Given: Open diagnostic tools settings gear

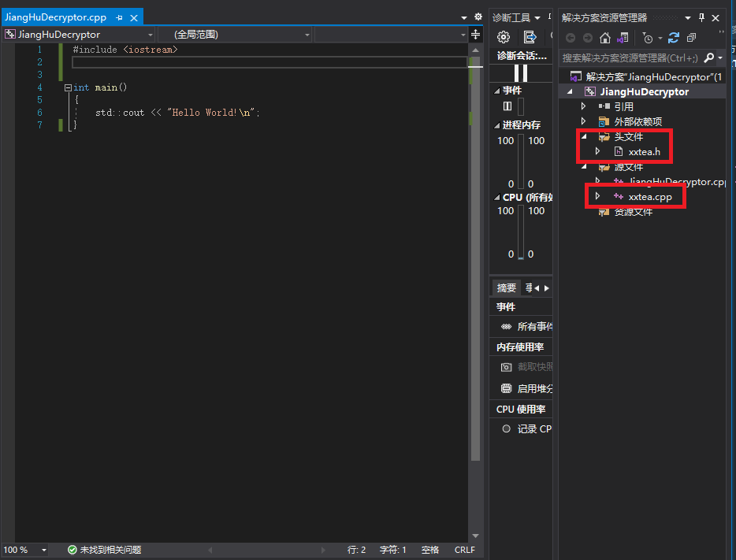Looking at the screenshot, I should click(504, 37).
